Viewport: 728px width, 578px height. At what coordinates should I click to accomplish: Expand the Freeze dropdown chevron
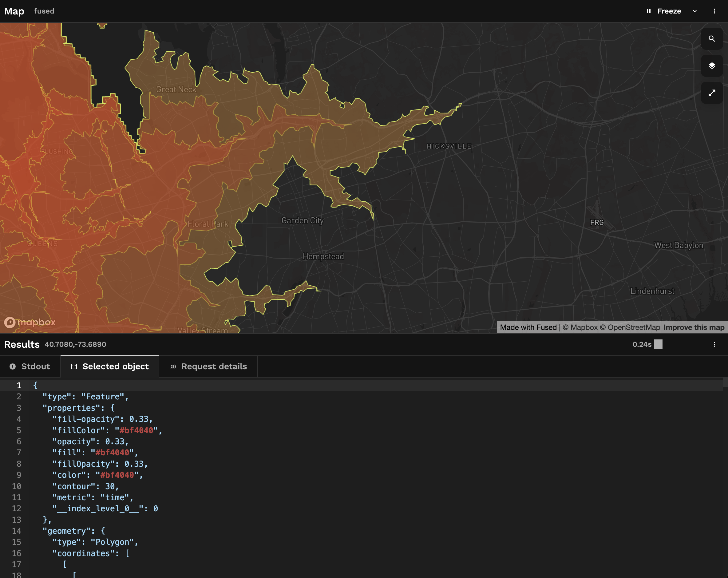694,11
